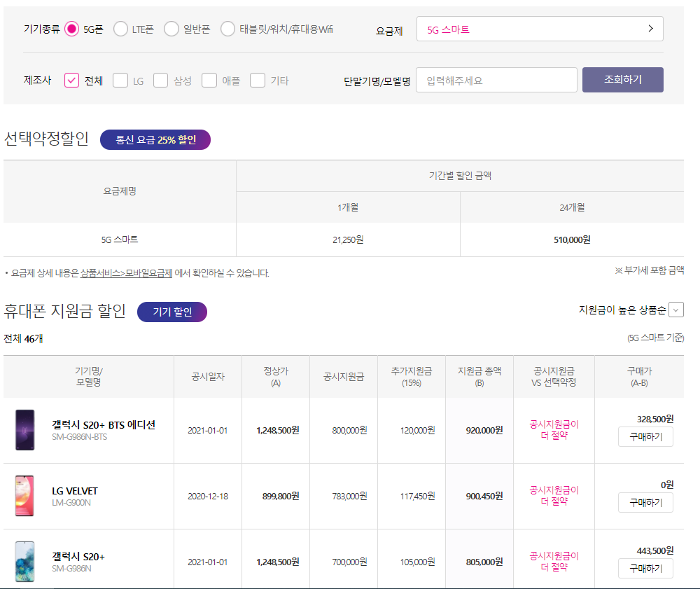Click the 정상가 (A) column header
The width and height of the screenshot is (700, 589).
pos(276,377)
